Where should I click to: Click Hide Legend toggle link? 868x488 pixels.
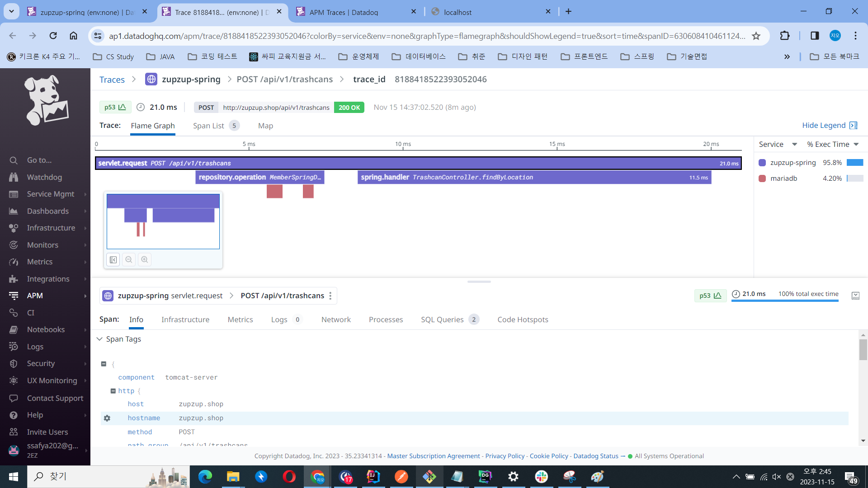(829, 125)
